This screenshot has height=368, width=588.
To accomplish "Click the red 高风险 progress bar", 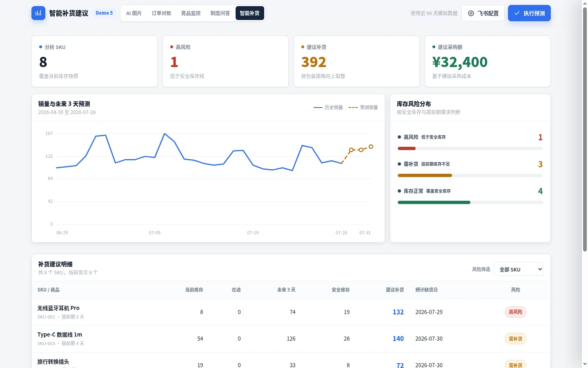I will click(x=407, y=148).
